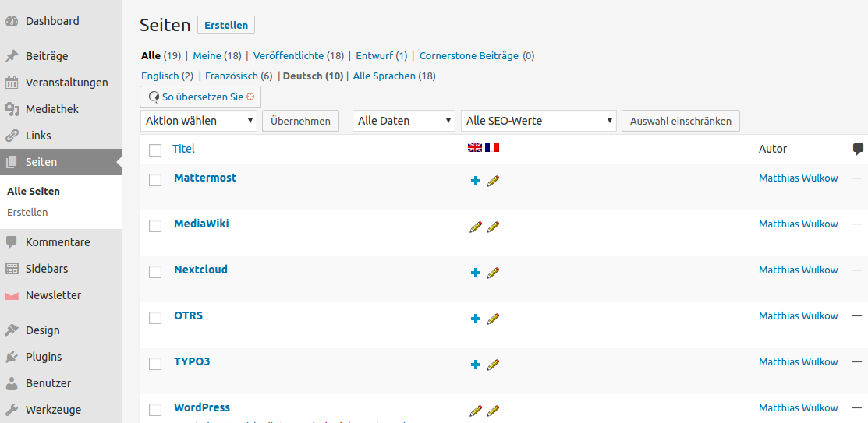Click the Übernehmen button
This screenshot has width=868, height=423.
[x=300, y=121]
